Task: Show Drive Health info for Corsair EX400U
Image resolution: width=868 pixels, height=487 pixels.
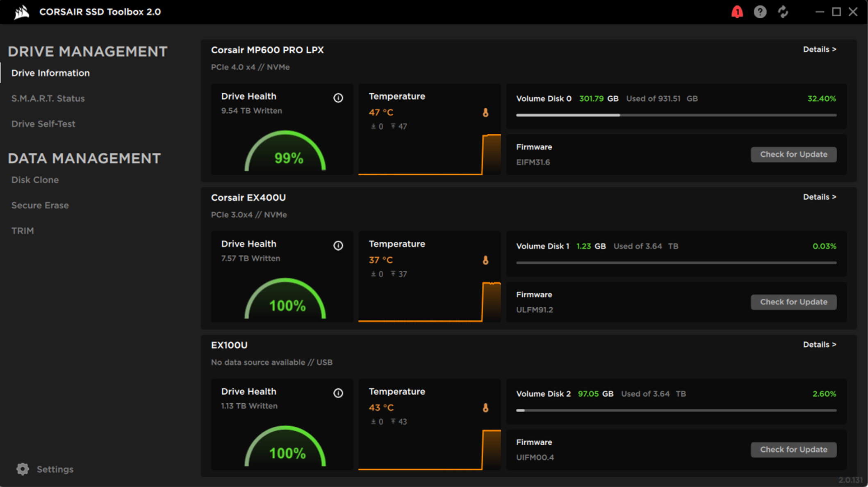Action: click(338, 245)
